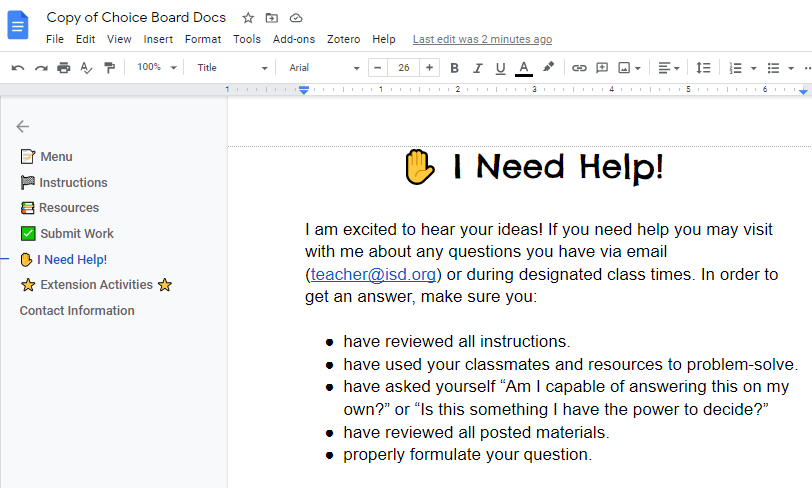
Task: Click the insert image icon
Action: (625, 68)
